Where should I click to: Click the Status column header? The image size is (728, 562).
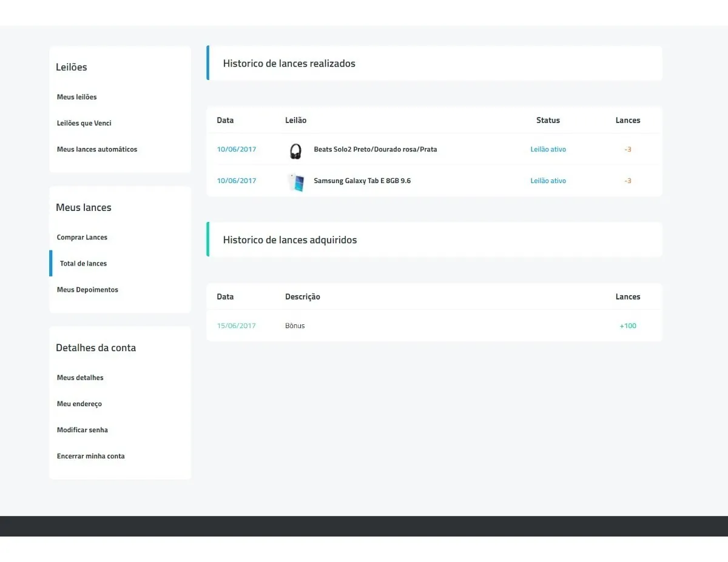click(x=548, y=120)
